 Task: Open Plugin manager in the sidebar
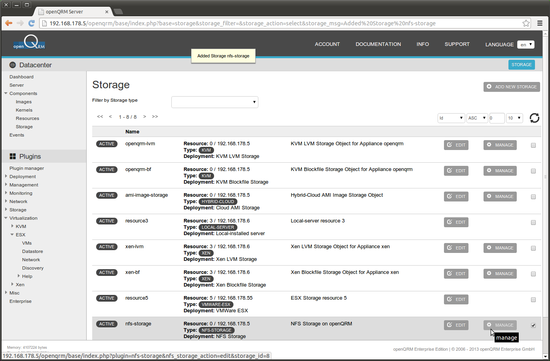tap(27, 168)
